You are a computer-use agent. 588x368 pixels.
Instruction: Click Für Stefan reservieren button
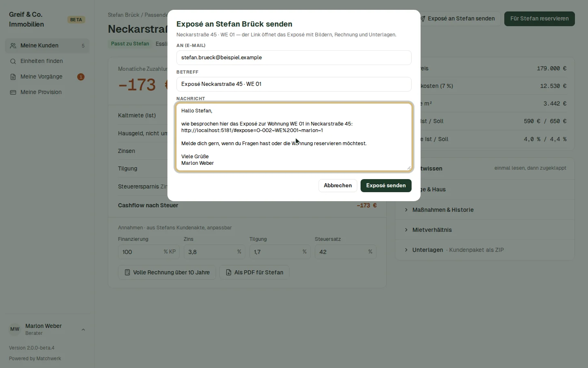[x=539, y=19]
